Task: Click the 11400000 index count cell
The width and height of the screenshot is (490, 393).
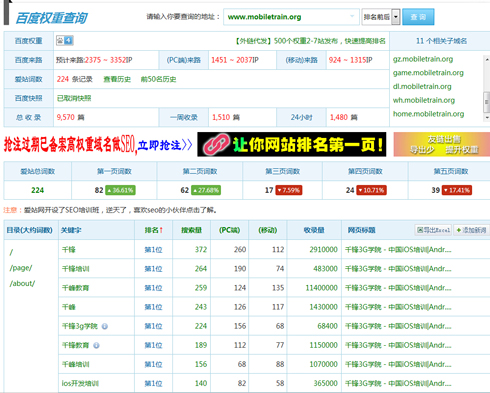Action: coord(322,288)
